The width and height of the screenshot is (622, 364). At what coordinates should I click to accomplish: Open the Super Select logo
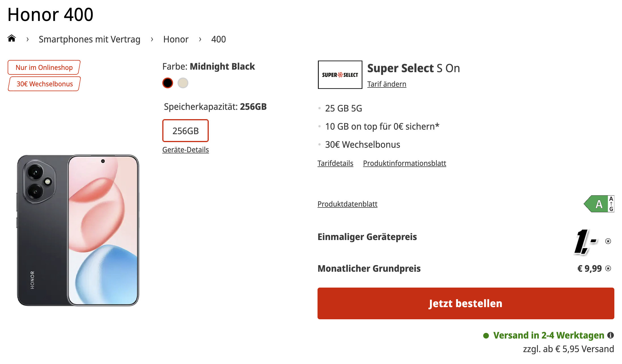pyautogui.click(x=340, y=75)
